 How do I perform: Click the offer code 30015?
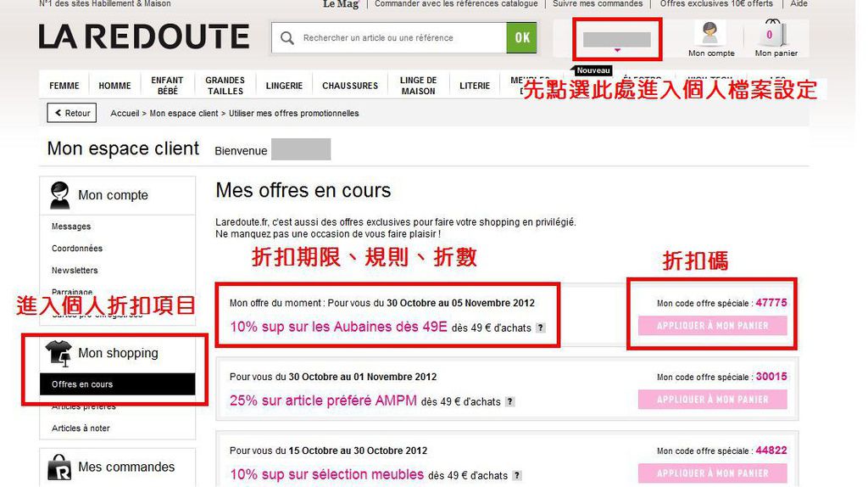coord(771,377)
